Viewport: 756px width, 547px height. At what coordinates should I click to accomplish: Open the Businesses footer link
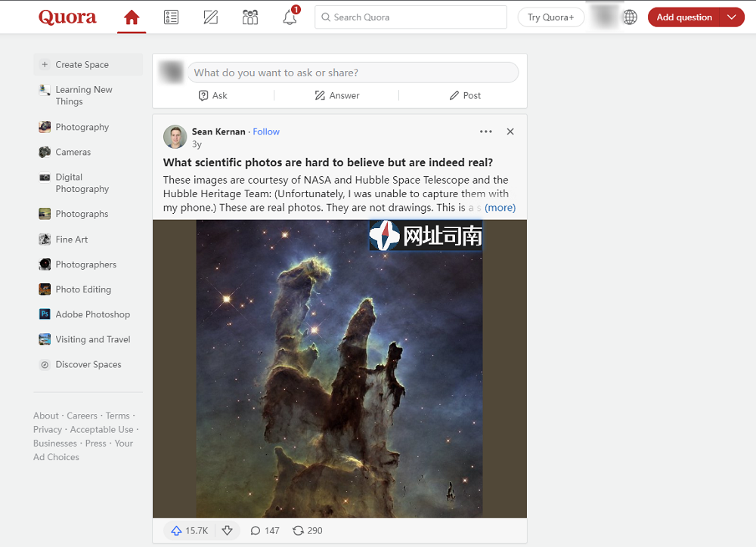click(x=55, y=443)
